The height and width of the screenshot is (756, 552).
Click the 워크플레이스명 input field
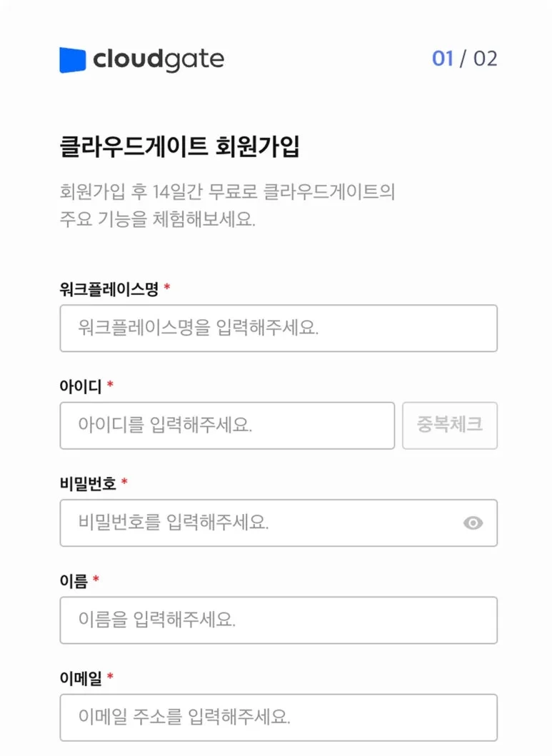coord(278,328)
